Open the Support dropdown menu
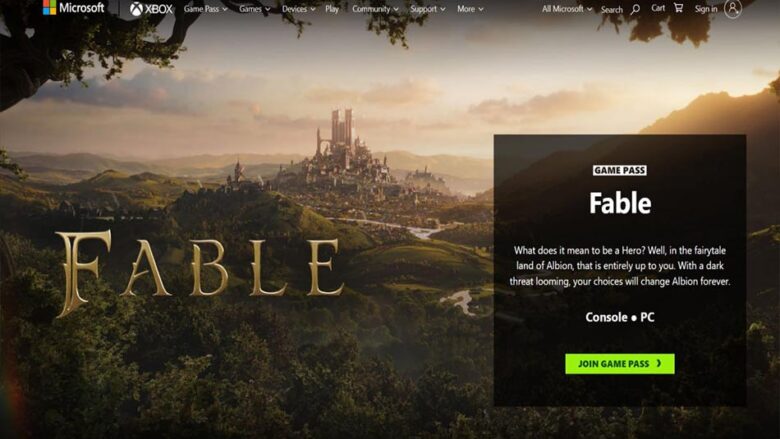The width and height of the screenshot is (780, 439). coord(428,9)
